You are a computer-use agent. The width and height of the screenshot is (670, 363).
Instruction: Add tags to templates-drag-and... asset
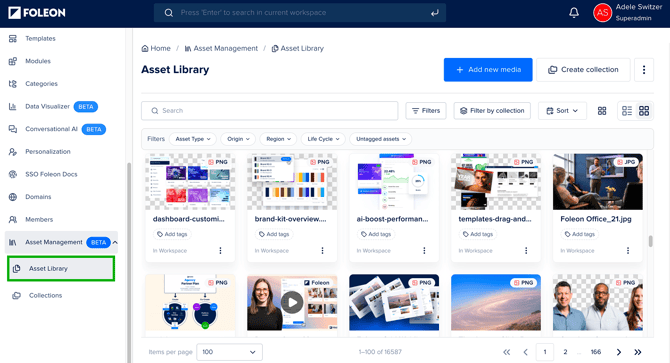point(478,234)
